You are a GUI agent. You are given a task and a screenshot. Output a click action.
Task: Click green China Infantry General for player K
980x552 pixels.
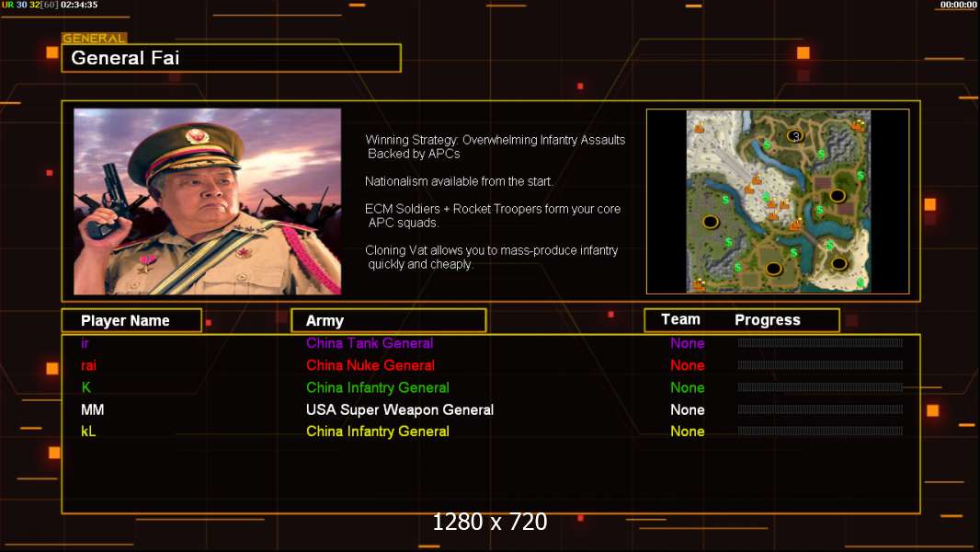click(378, 387)
